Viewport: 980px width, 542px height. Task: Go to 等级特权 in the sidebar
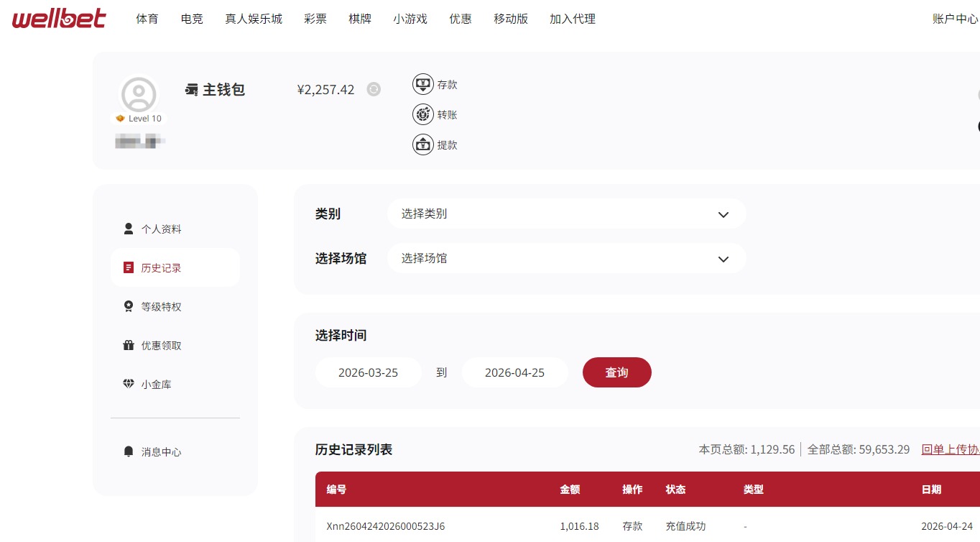[175, 306]
